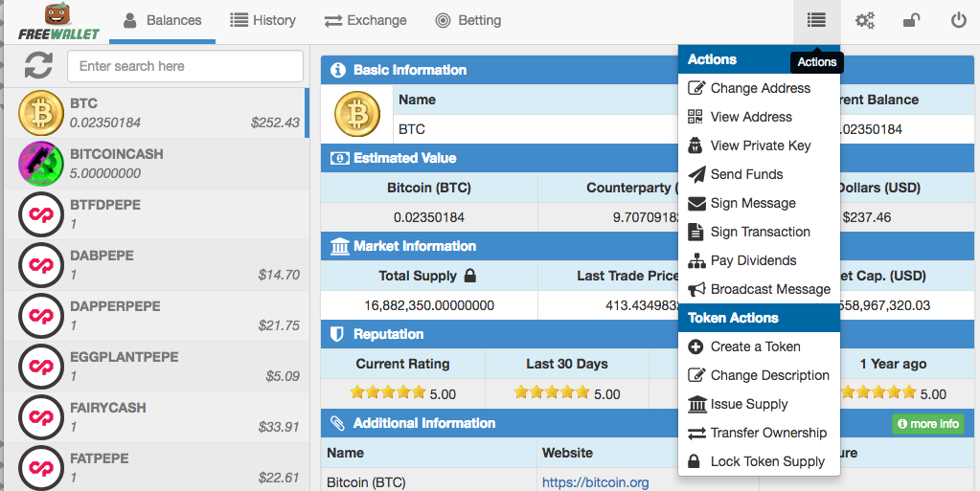
Task: Select the FATPEPE $22.61 row
Action: click(157, 467)
